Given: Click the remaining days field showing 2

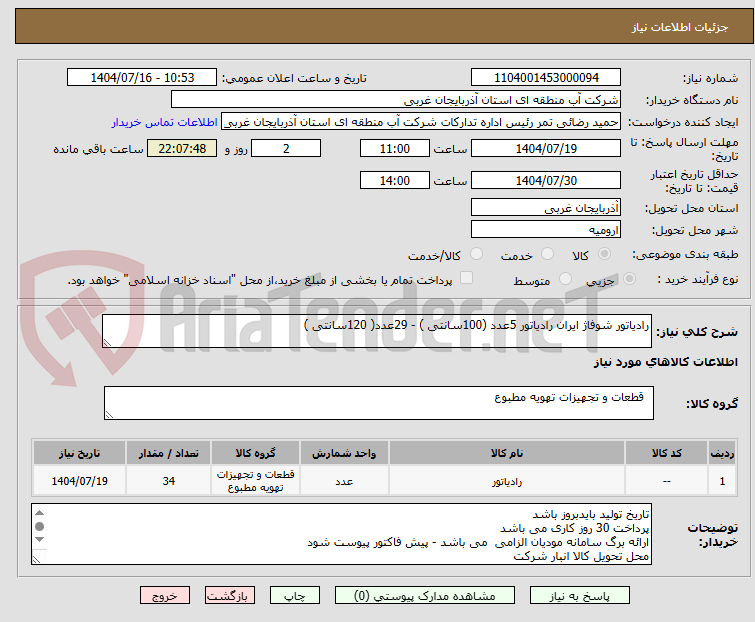Looking at the screenshot, I should [x=286, y=148].
